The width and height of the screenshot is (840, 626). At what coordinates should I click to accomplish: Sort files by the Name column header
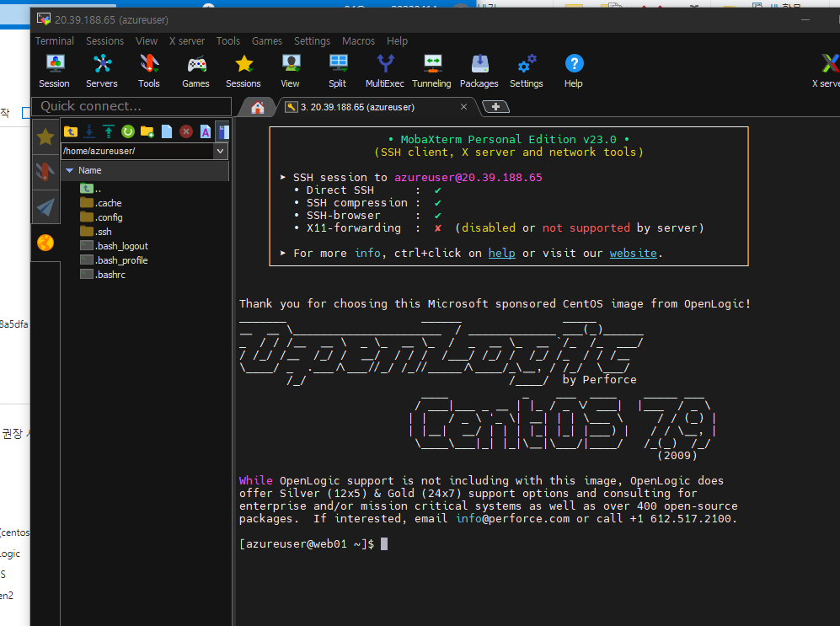coord(146,170)
